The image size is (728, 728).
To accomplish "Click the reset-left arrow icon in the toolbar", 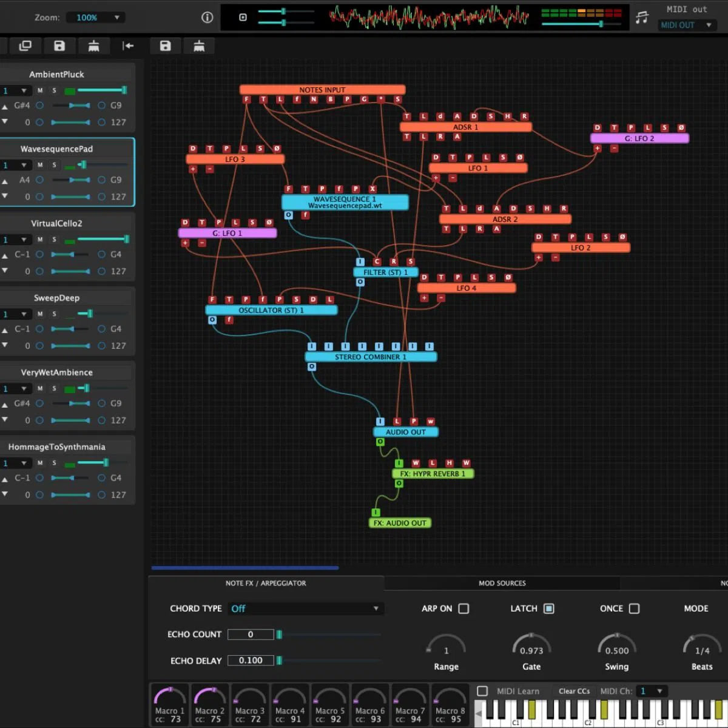I will coord(127,45).
